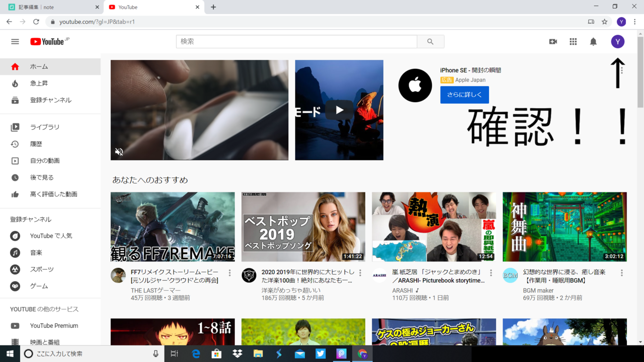Bookmark this page with the star
644x362 pixels.
pos(605,22)
